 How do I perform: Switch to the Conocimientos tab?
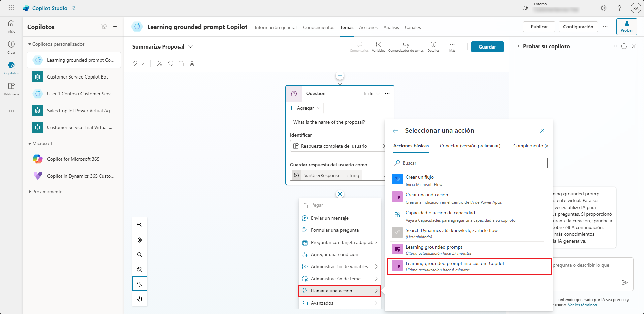319,27
